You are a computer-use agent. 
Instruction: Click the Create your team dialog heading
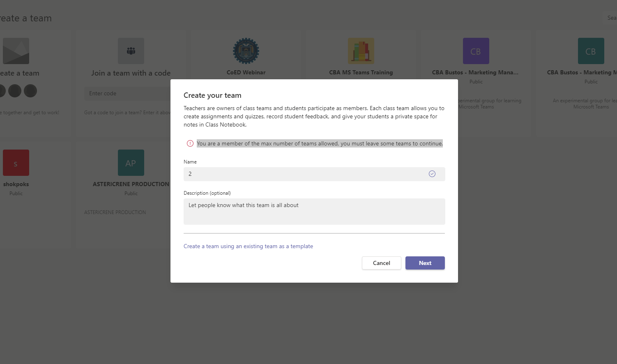(x=212, y=95)
